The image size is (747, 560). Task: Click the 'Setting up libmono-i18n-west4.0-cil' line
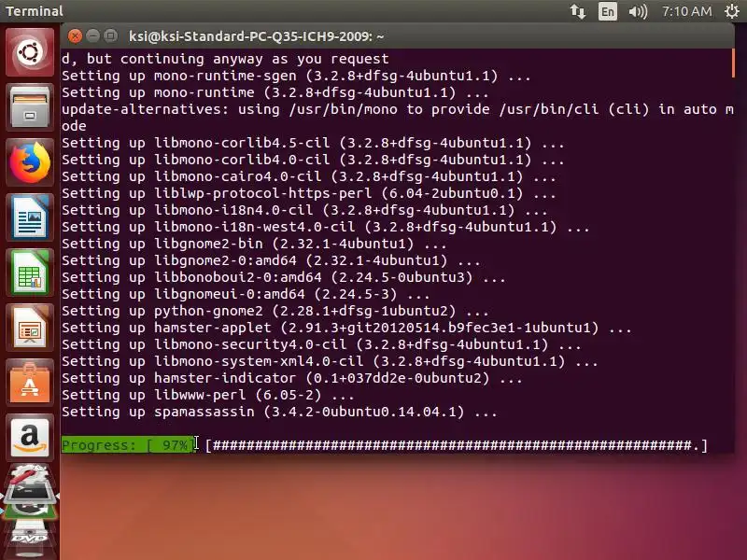[x=325, y=228]
